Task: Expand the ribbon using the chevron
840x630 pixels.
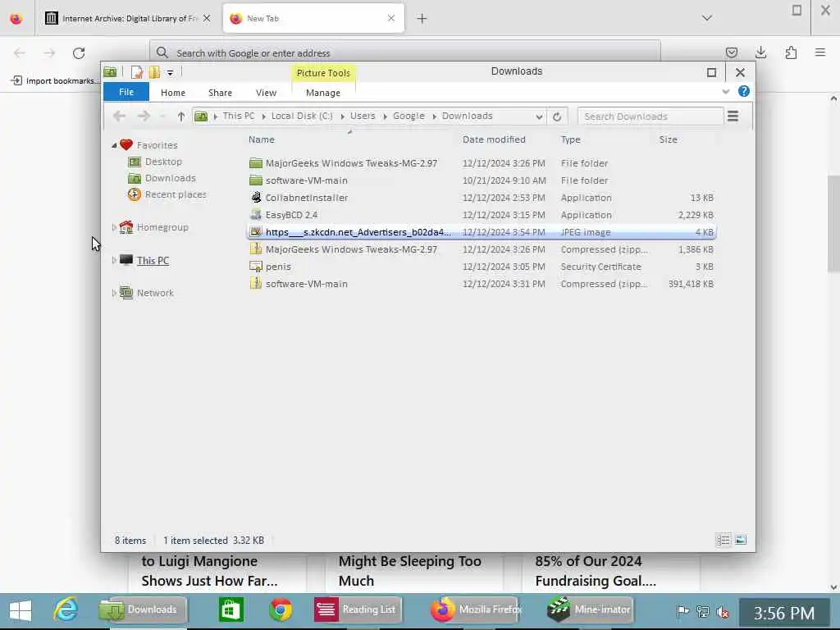Action: [725, 92]
